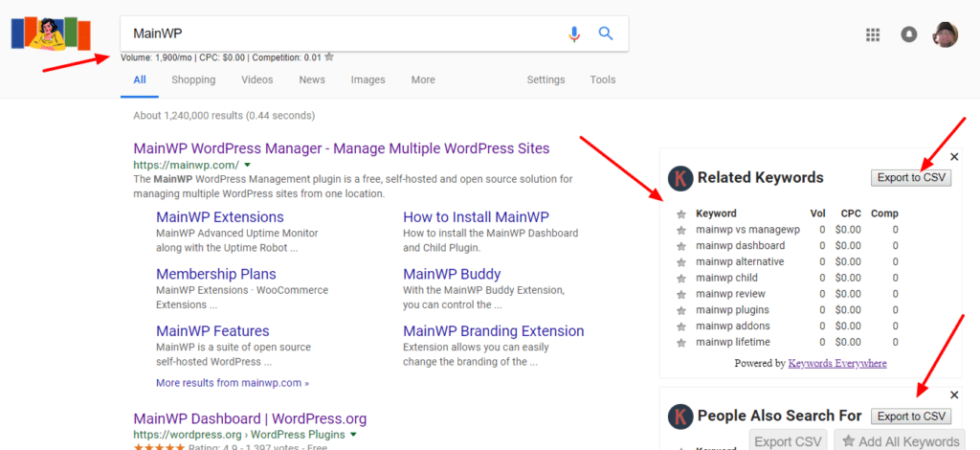The width and height of the screenshot is (980, 450).
Task: Star the 'mainwp review' keyword
Action: [681, 294]
